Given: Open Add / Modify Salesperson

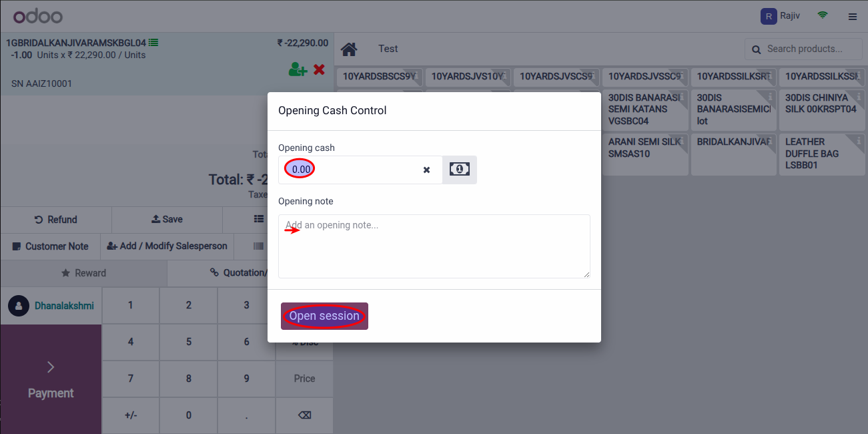Looking at the screenshot, I should click(167, 246).
